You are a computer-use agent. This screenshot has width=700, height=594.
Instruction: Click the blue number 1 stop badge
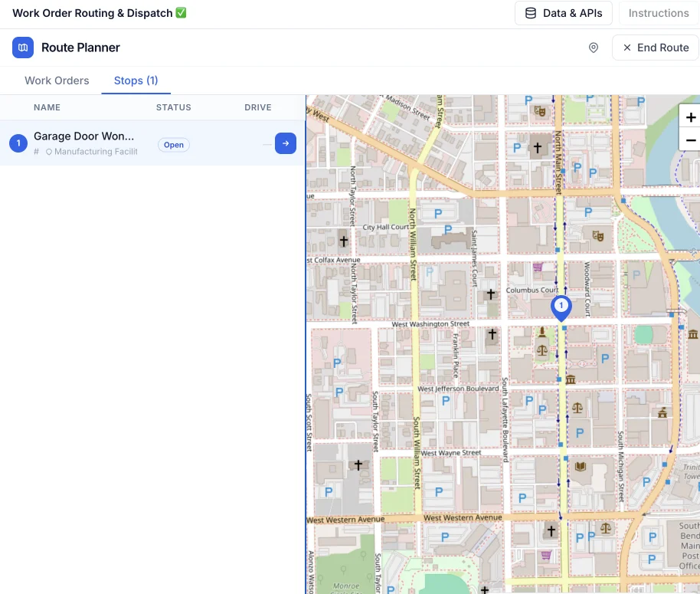(x=18, y=143)
